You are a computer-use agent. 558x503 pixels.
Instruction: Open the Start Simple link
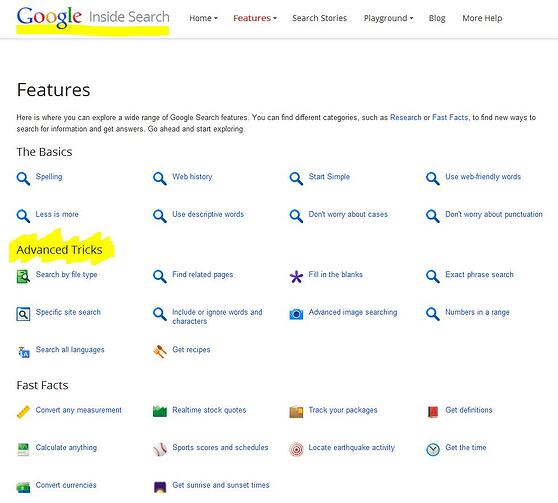[x=329, y=177]
